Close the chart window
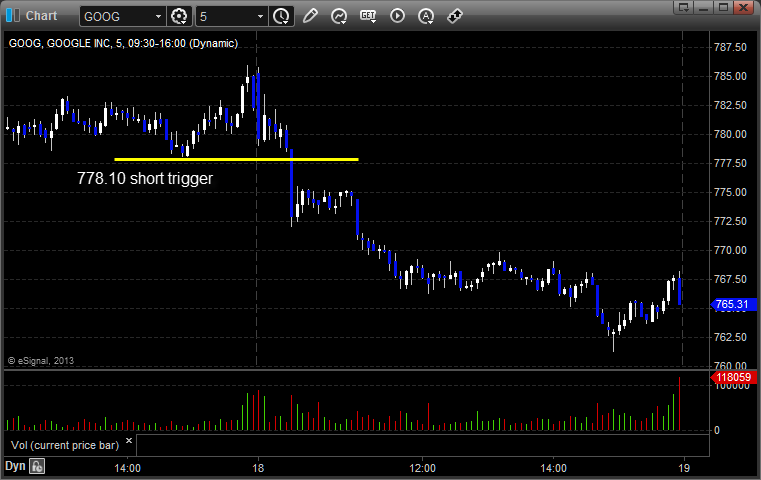 click(743, 7)
